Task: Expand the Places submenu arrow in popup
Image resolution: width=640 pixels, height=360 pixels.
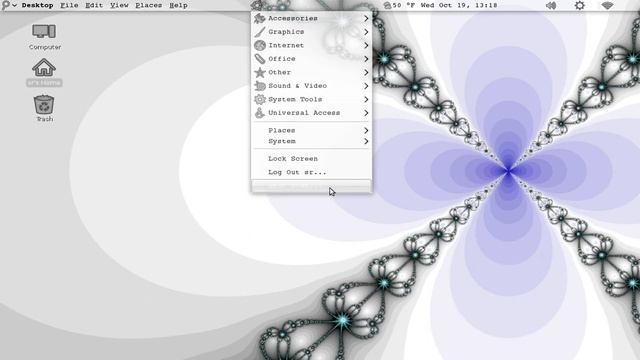Action: (366, 130)
